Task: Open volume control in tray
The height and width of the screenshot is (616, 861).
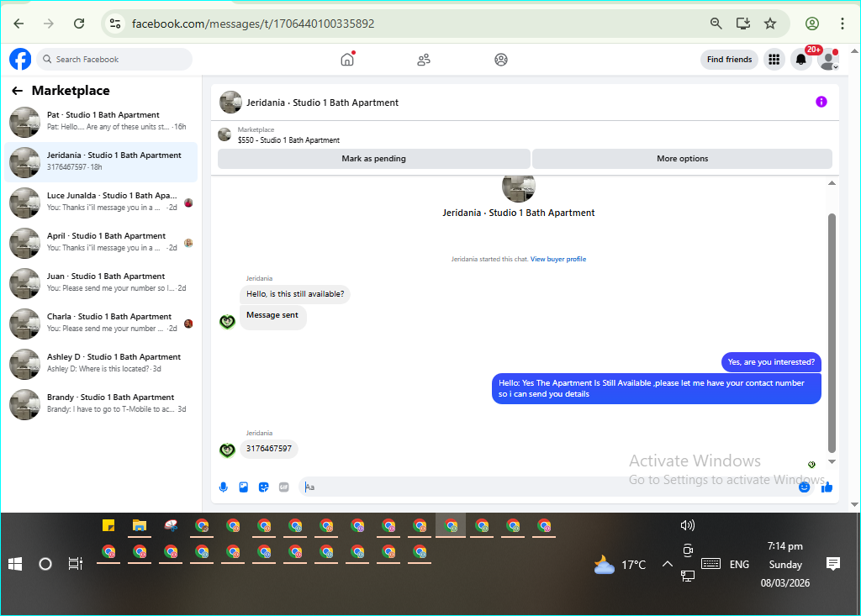Action: click(x=688, y=525)
